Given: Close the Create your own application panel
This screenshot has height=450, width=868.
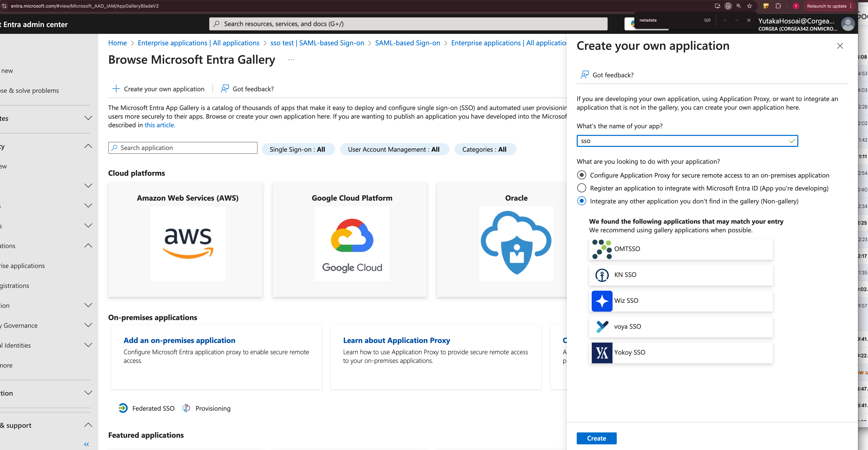Looking at the screenshot, I should click(840, 46).
